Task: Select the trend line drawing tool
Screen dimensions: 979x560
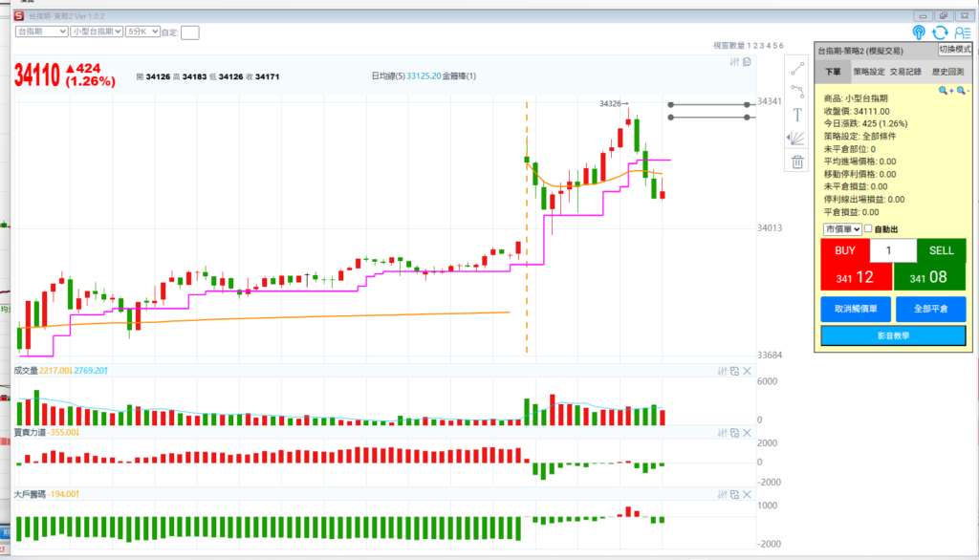Action: click(797, 69)
